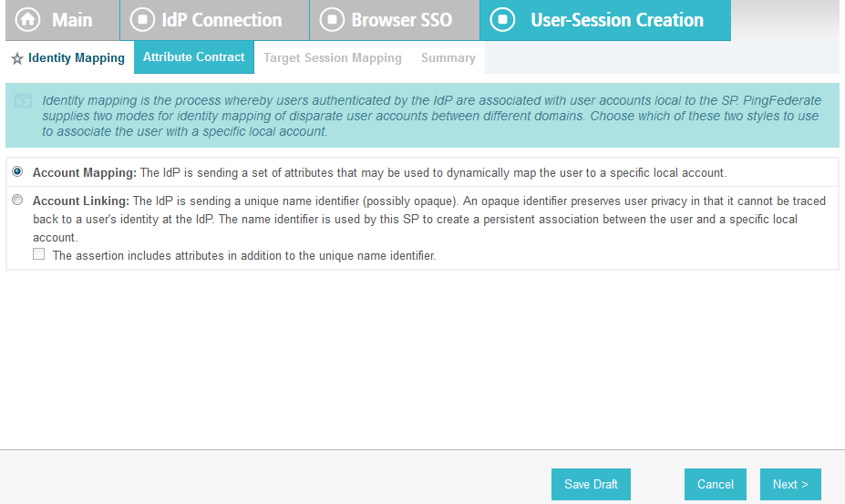Open the IdP Connection tab label

(x=222, y=20)
